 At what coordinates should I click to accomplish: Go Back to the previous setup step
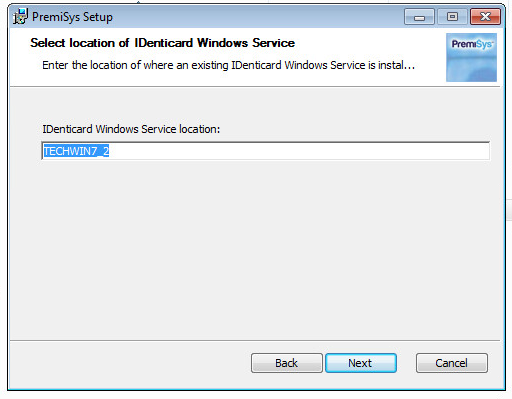click(287, 363)
